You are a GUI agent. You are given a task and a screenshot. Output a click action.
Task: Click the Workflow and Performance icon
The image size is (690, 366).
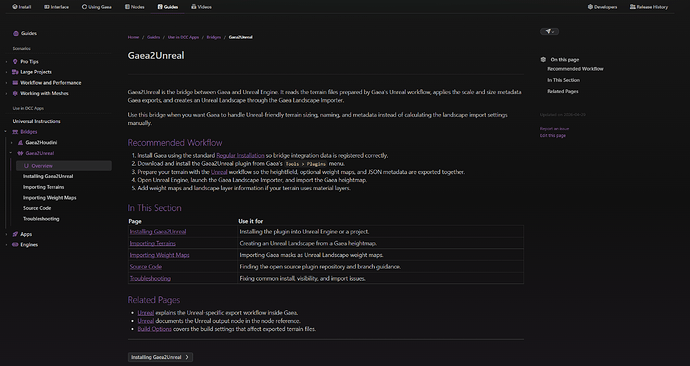coord(15,83)
